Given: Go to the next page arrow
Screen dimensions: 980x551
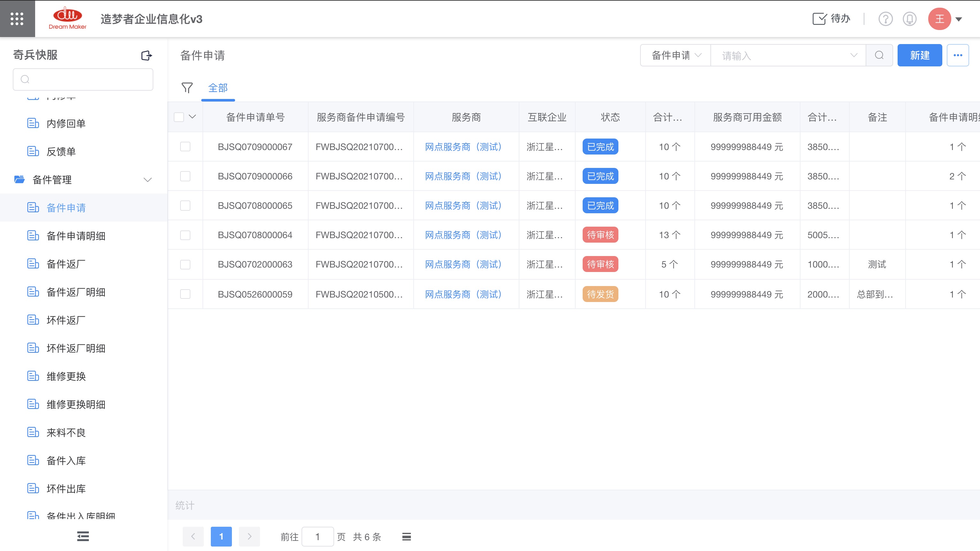Looking at the screenshot, I should (249, 537).
